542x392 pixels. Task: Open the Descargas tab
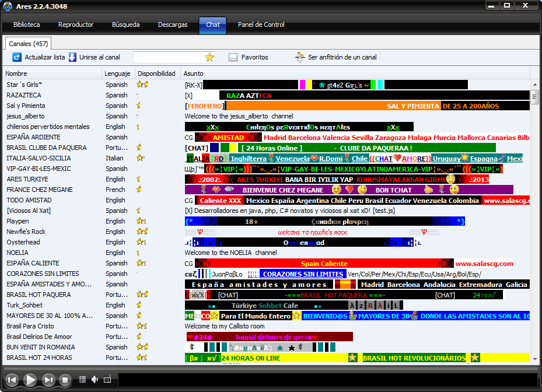tap(173, 24)
